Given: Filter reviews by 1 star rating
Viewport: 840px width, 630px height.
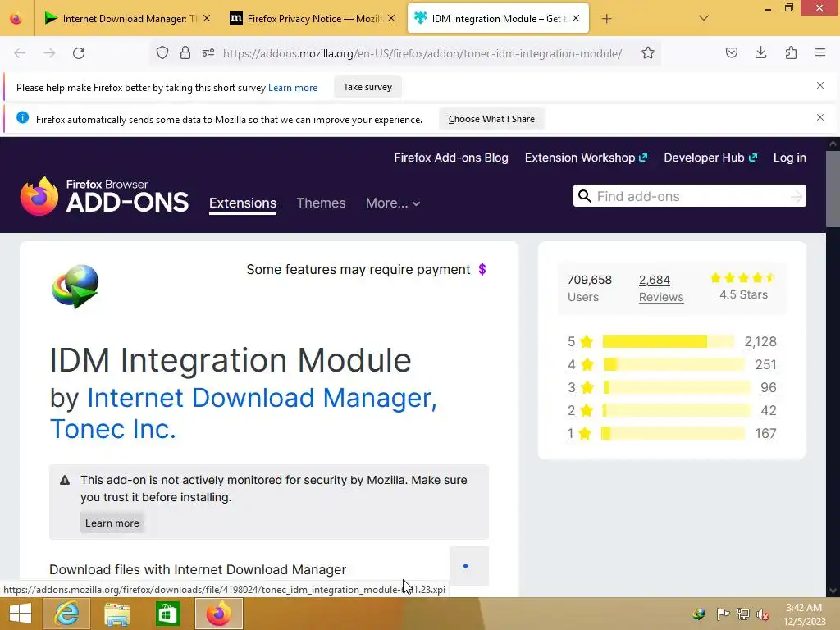Looking at the screenshot, I should (x=579, y=433).
